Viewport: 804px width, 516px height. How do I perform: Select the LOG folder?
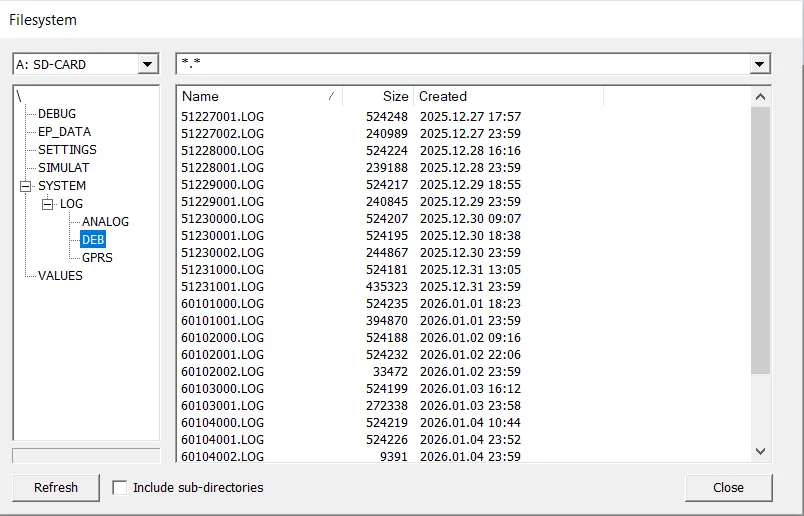point(71,204)
